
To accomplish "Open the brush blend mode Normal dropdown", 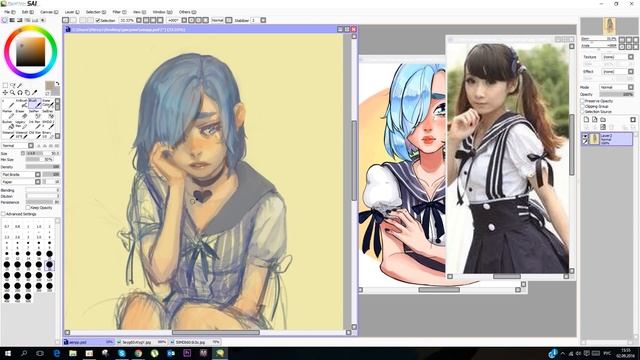I will (18, 146).
